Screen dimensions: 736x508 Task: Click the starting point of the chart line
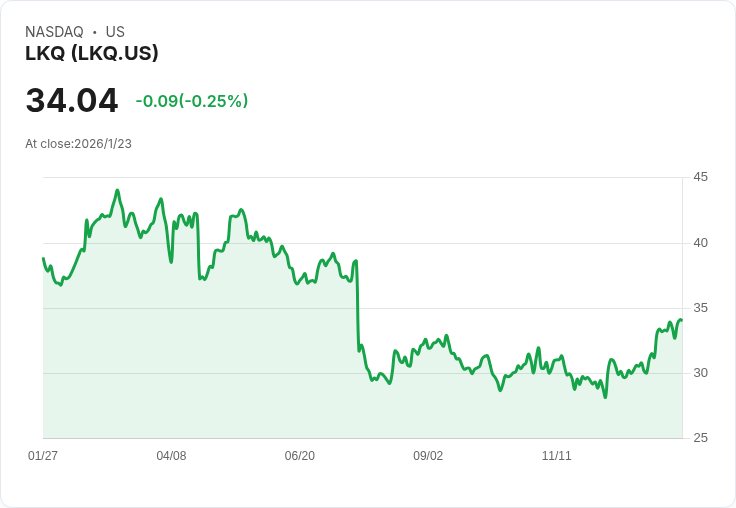[43, 258]
